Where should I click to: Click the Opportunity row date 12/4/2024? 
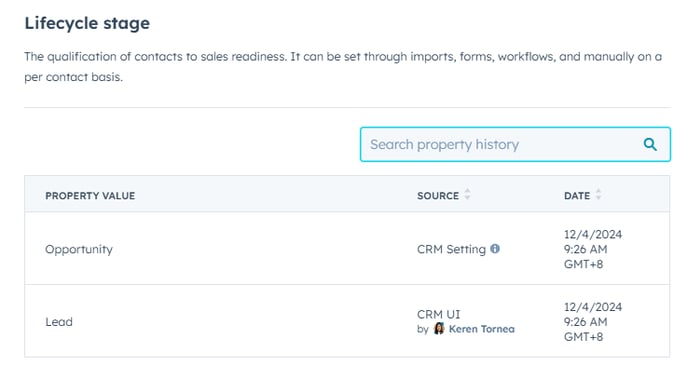(593, 234)
